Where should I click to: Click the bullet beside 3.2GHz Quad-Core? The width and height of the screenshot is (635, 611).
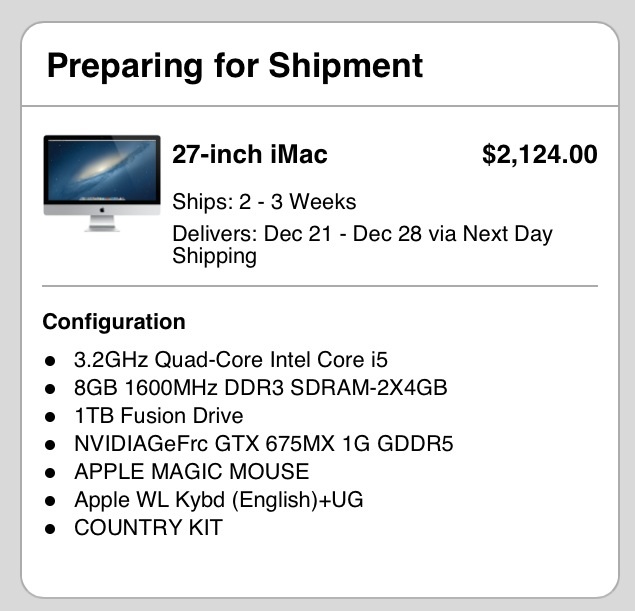pos(50,361)
